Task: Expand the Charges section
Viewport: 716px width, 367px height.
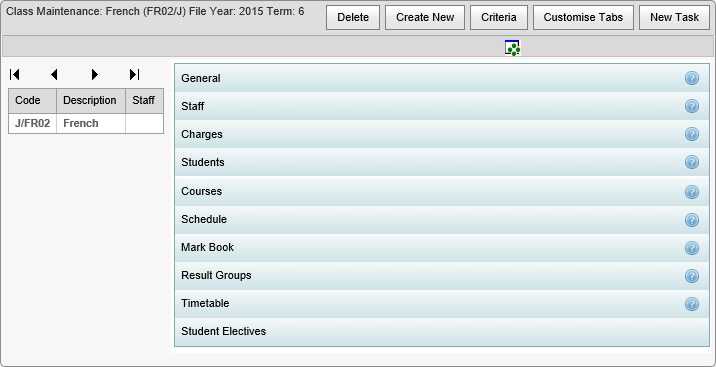Action: (x=442, y=134)
